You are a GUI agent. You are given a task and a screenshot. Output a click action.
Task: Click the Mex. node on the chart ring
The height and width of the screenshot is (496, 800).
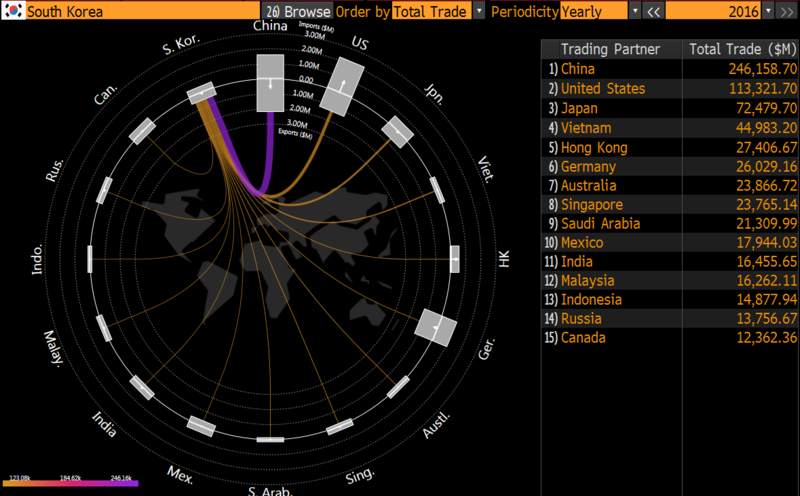pyautogui.click(x=201, y=426)
